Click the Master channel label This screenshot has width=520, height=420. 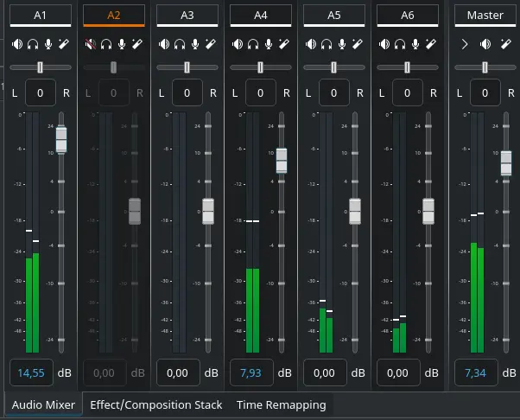point(485,16)
